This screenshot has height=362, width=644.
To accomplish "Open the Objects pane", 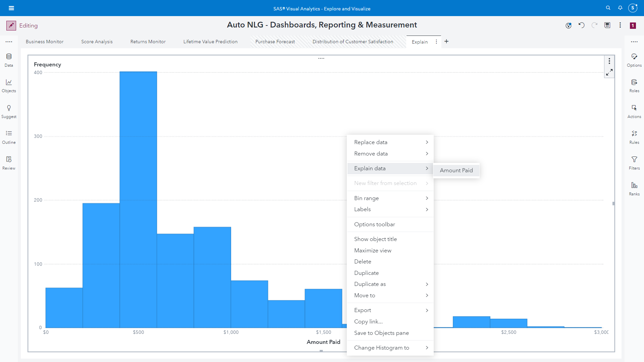I will pyautogui.click(x=9, y=85).
